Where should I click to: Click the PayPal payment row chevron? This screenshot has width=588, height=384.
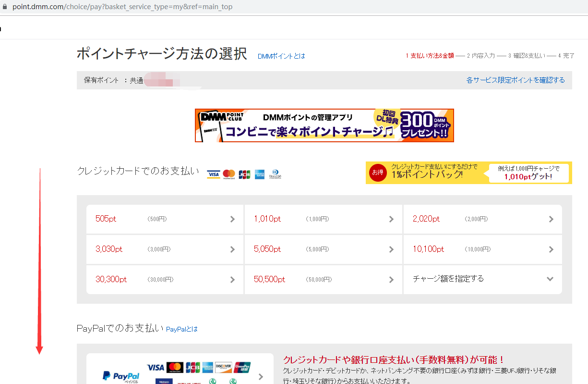tap(261, 377)
